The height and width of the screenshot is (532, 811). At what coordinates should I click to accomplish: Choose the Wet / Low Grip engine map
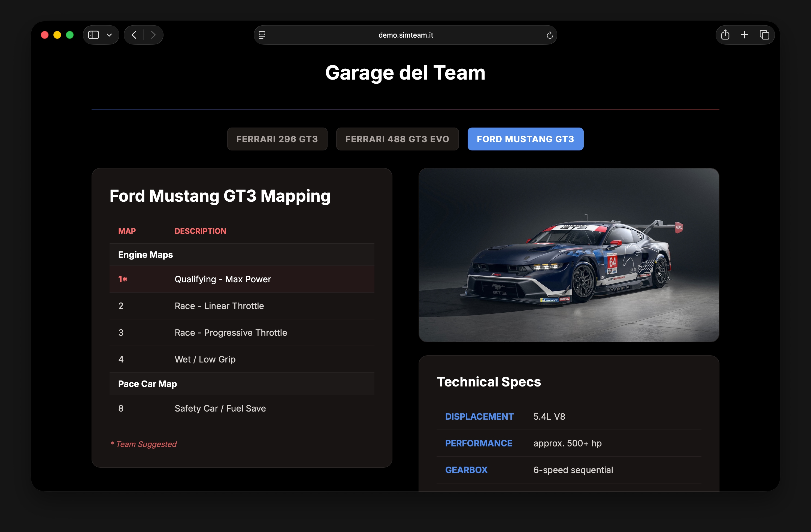(205, 359)
